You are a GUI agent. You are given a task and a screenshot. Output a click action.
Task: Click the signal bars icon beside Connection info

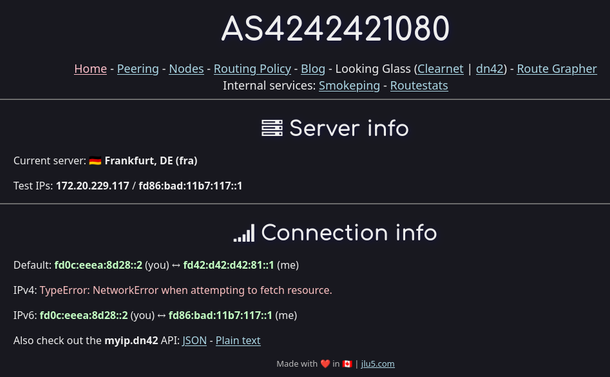point(244,233)
